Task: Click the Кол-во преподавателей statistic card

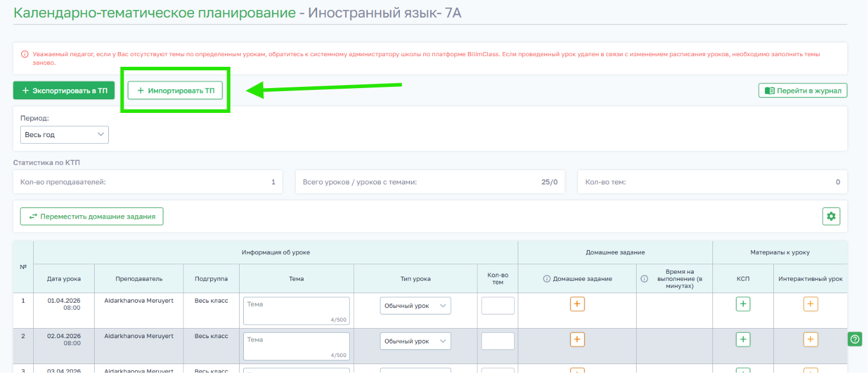Action: coord(147,182)
